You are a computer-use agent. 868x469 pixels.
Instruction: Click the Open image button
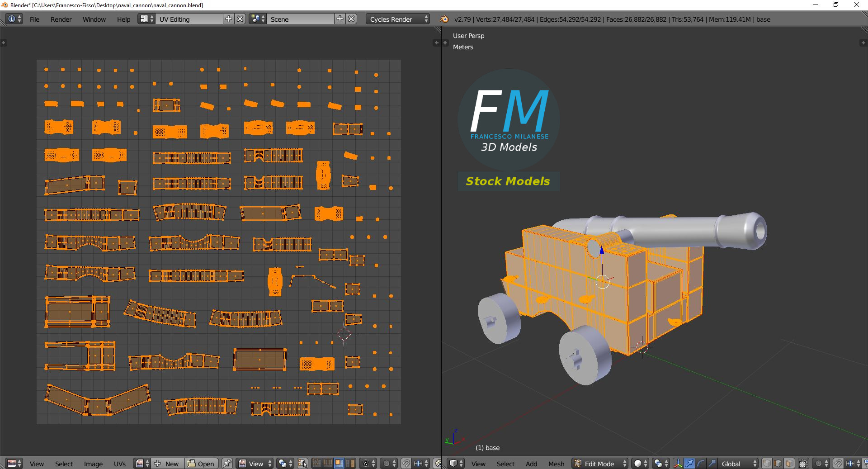point(202,464)
